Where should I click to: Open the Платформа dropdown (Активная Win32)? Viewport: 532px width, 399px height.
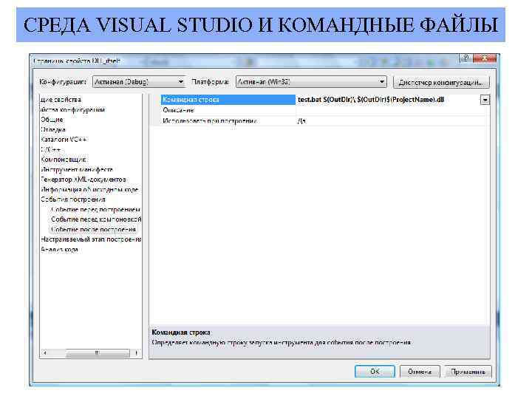coord(311,82)
